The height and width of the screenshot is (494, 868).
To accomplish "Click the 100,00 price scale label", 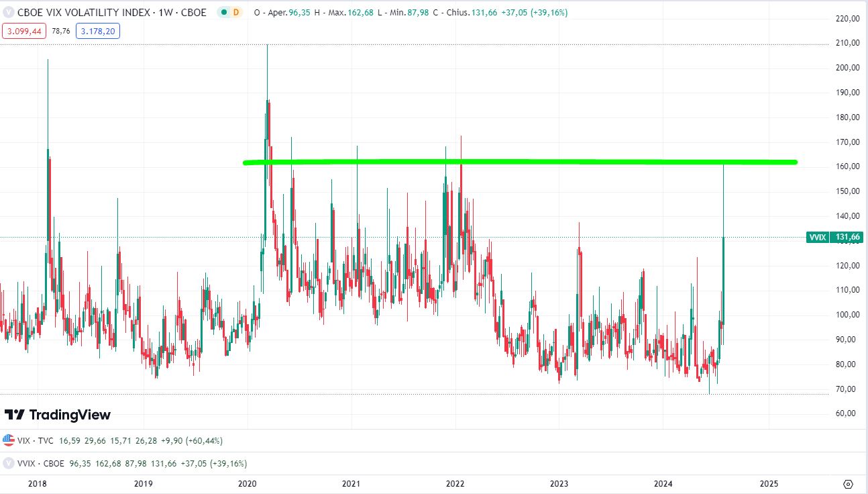I will [849, 315].
